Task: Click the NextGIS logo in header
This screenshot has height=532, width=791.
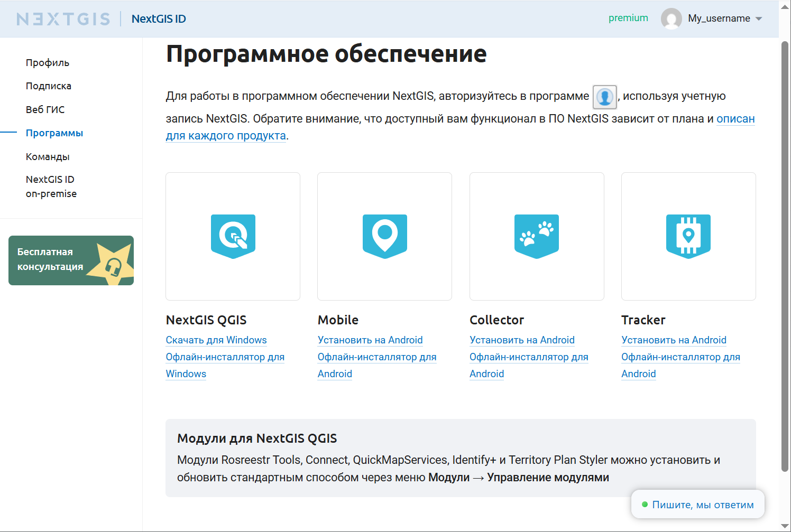Action: [x=63, y=19]
